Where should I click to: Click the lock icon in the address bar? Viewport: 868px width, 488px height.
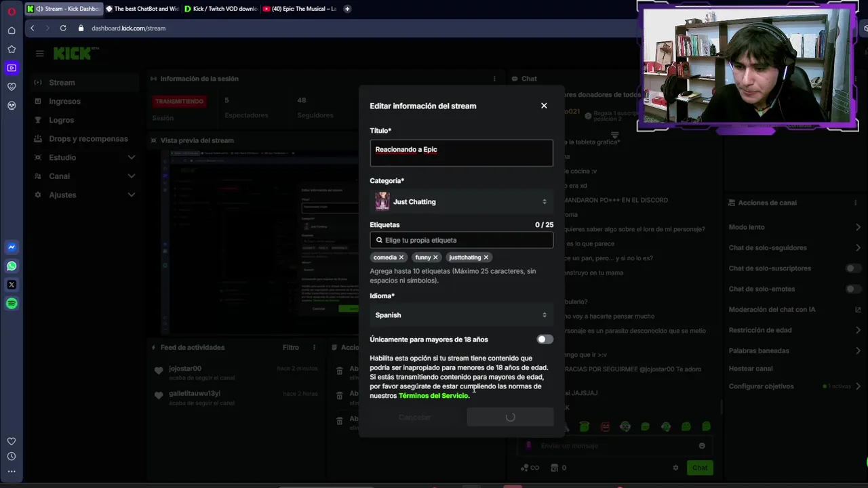[x=81, y=28]
